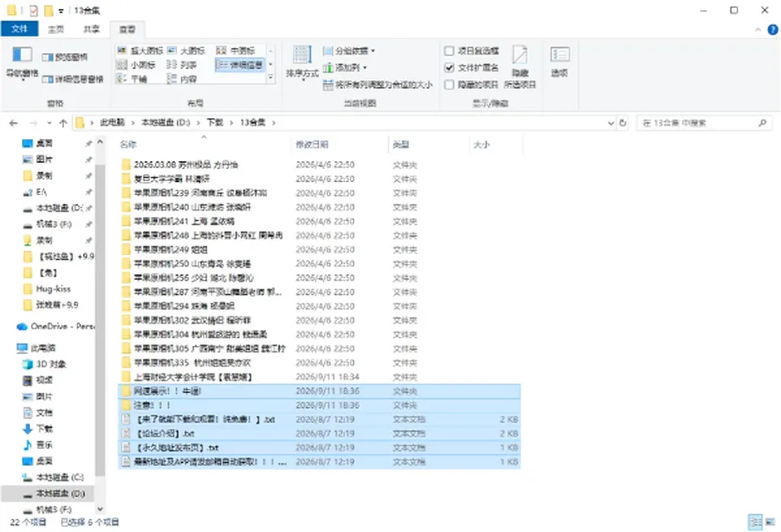
Task: Open Group by (分组依据) dropdown
Action: click(x=349, y=50)
